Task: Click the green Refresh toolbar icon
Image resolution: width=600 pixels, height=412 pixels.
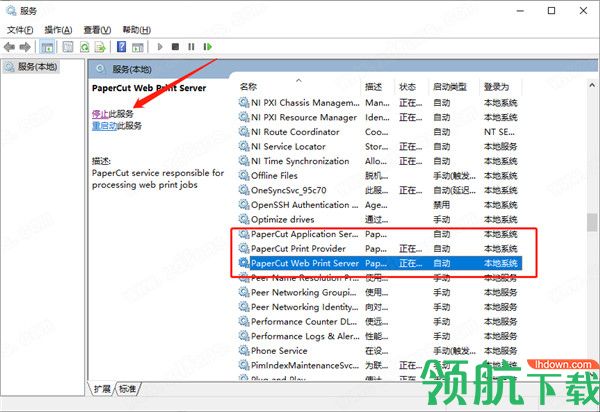Action: 84,47
